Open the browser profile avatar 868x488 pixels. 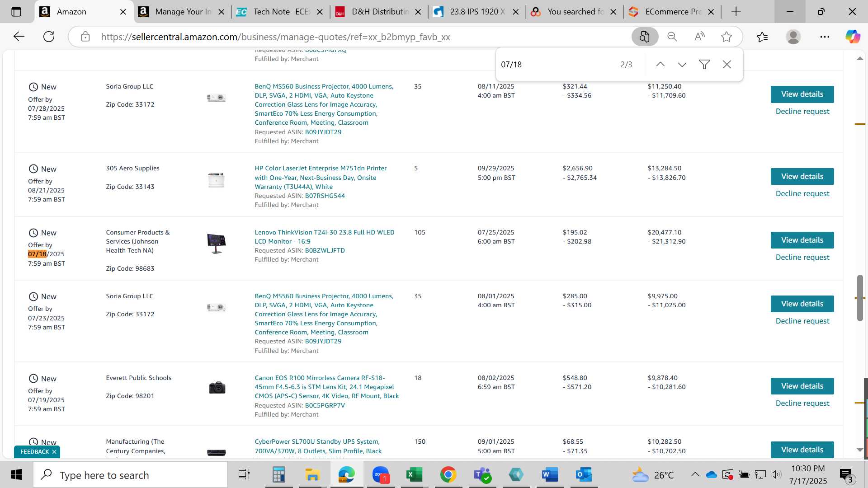793,37
